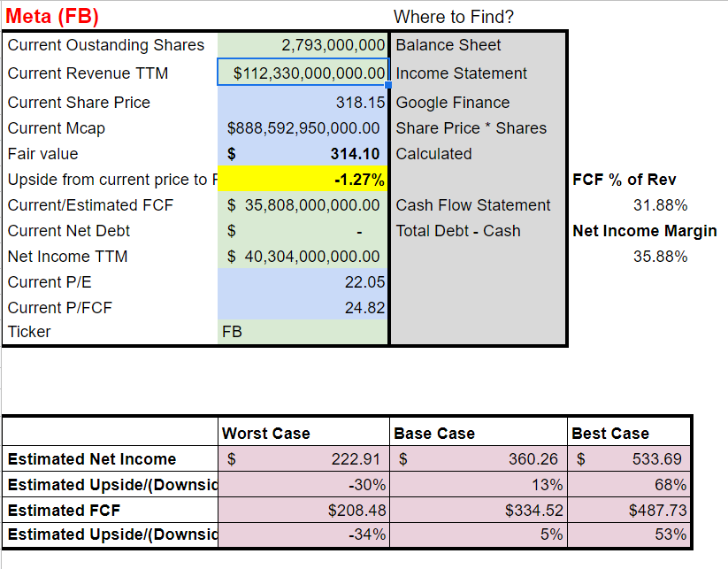The height and width of the screenshot is (569, 728).
Task: Click the Calculated cell
Action: coord(433,154)
